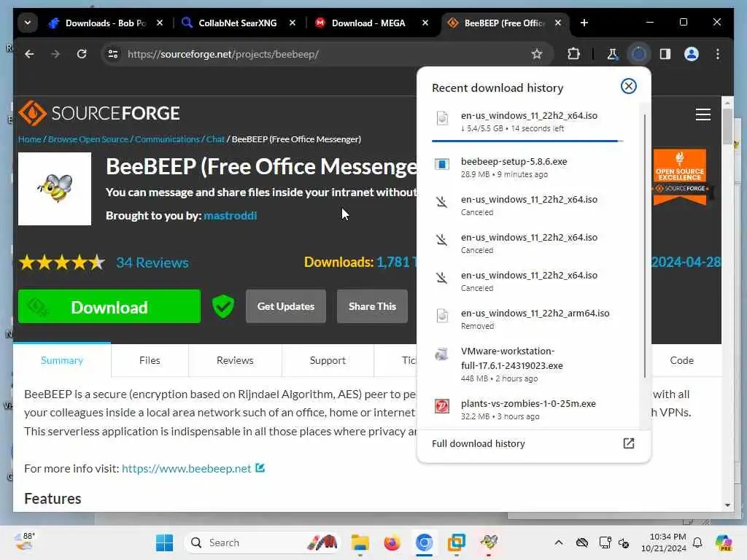This screenshot has width=747, height=560.
Task: Click the Open Source Excellence badge
Action: (679, 176)
